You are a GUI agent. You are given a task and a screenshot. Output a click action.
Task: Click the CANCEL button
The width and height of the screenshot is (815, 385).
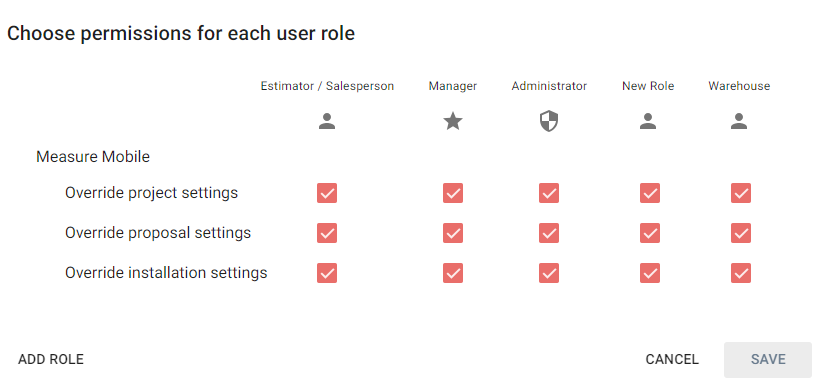pos(672,360)
